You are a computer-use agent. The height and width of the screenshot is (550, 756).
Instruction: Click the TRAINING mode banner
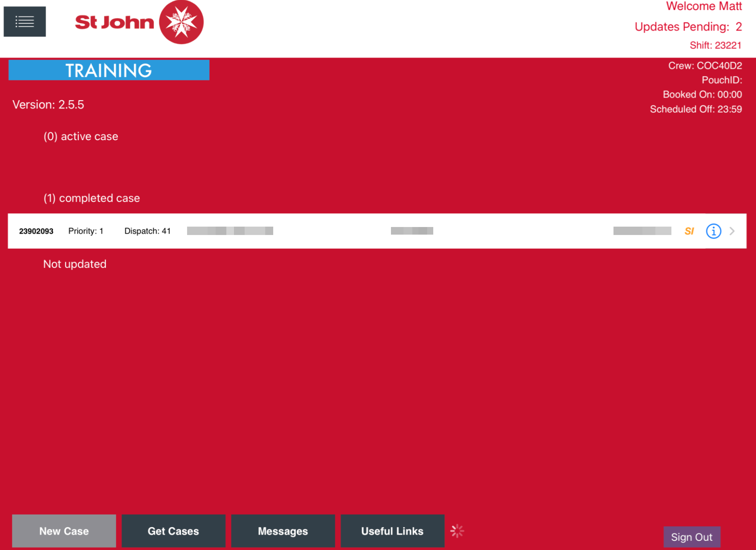pos(109,70)
